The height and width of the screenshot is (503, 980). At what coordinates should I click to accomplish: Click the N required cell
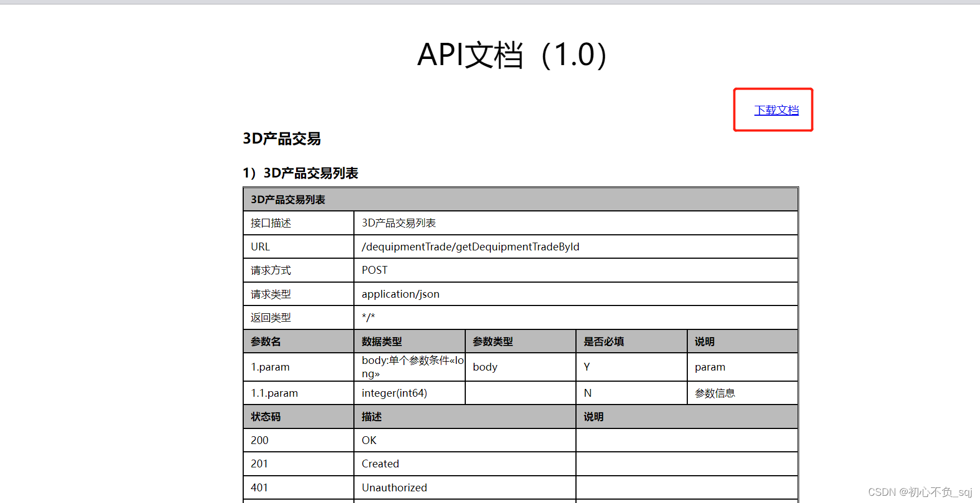[632, 393]
